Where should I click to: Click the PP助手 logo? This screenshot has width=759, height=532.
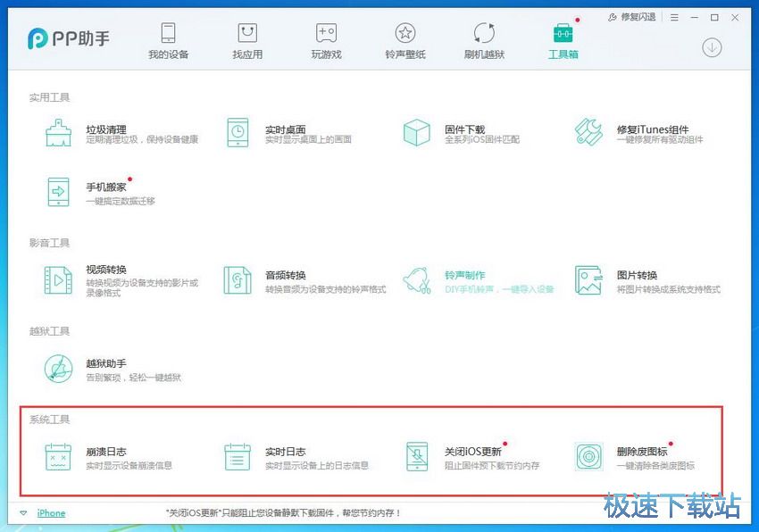pos(69,38)
